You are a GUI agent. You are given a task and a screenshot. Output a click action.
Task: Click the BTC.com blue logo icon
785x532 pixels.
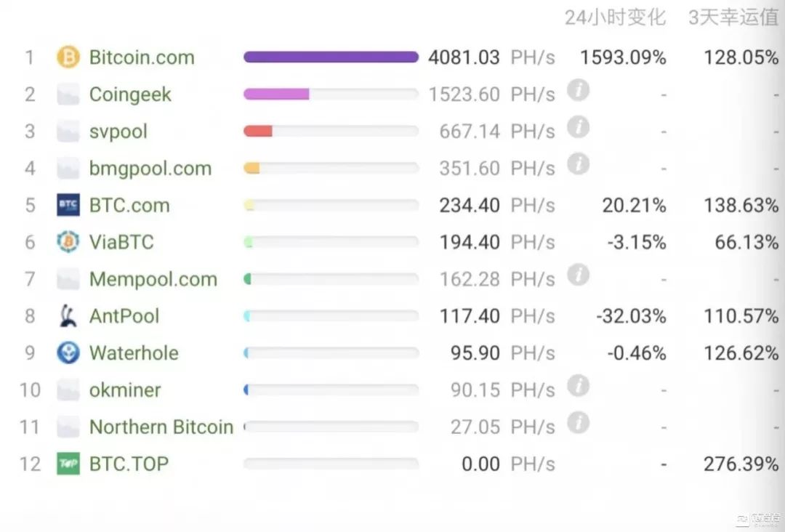click(68, 206)
